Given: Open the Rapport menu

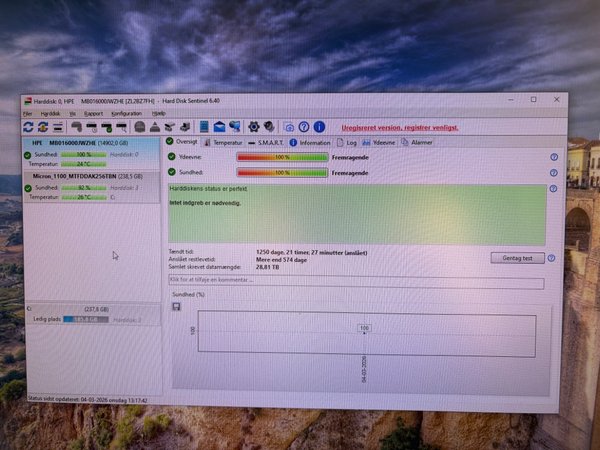Looking at the screenshot, I should coord(93,114).
